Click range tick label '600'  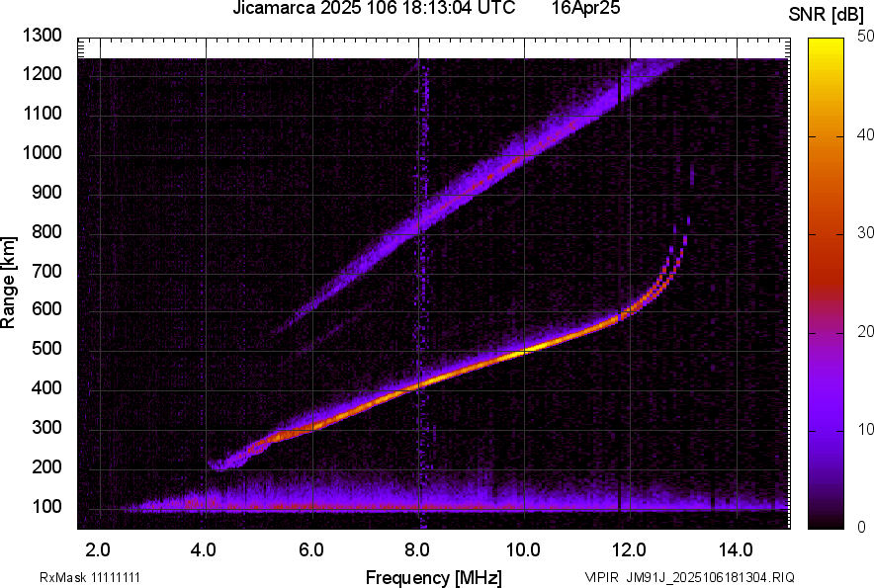pyautogui.click(x=46, y=309)
